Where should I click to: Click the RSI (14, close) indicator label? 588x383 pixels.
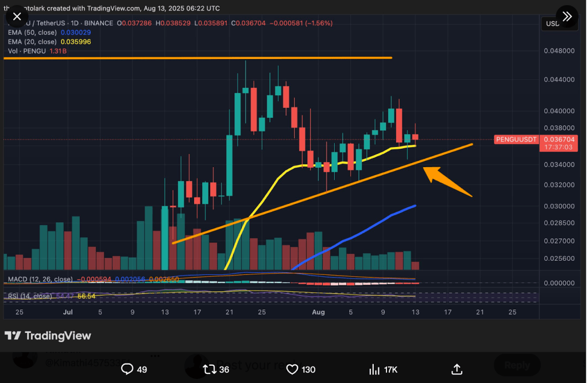[30, 296]
